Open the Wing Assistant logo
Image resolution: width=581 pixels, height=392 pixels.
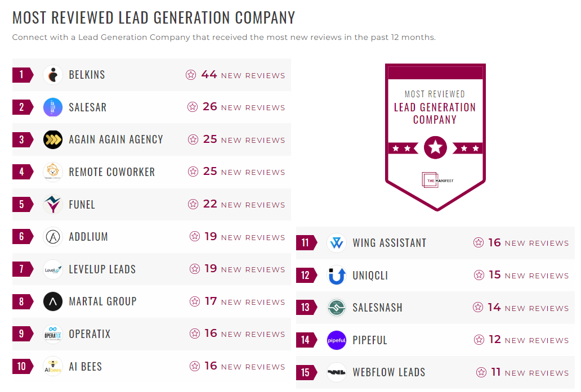(x=336, y=242)
